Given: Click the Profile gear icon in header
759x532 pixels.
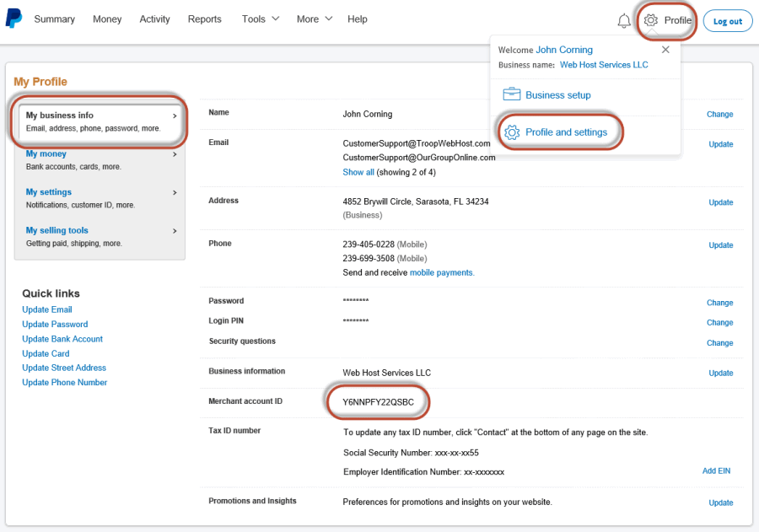Looking at the screenshot, I should (650, 20).
